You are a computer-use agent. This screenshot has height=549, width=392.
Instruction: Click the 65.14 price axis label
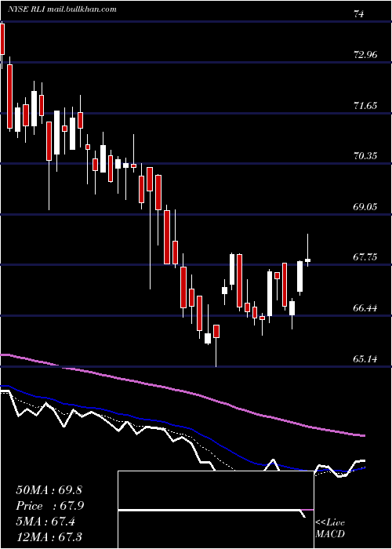tap(366, 359)
